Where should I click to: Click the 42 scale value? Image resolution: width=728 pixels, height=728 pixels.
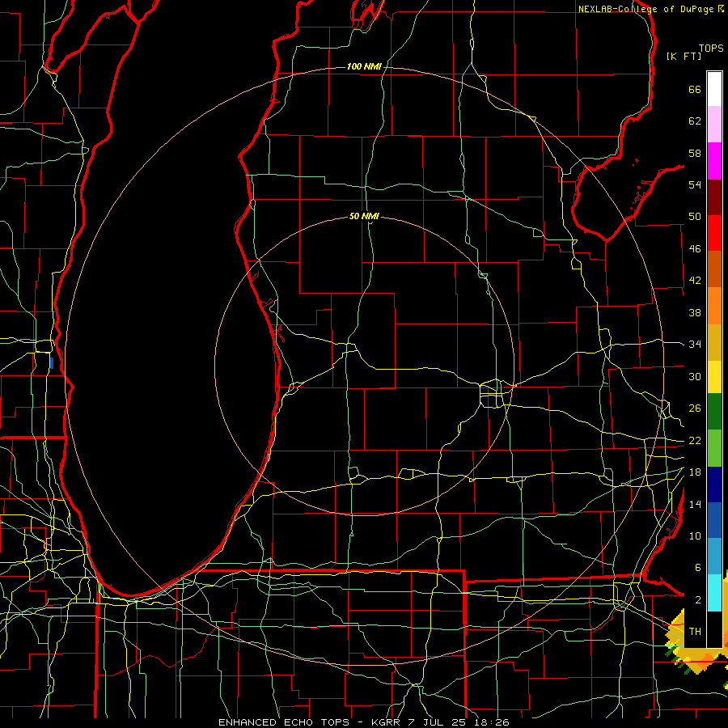tap(695, 281)
